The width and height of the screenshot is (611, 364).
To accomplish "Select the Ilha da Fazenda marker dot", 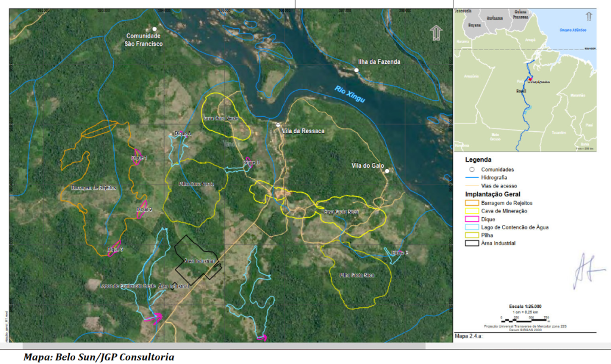I will (x=356, y=70).
